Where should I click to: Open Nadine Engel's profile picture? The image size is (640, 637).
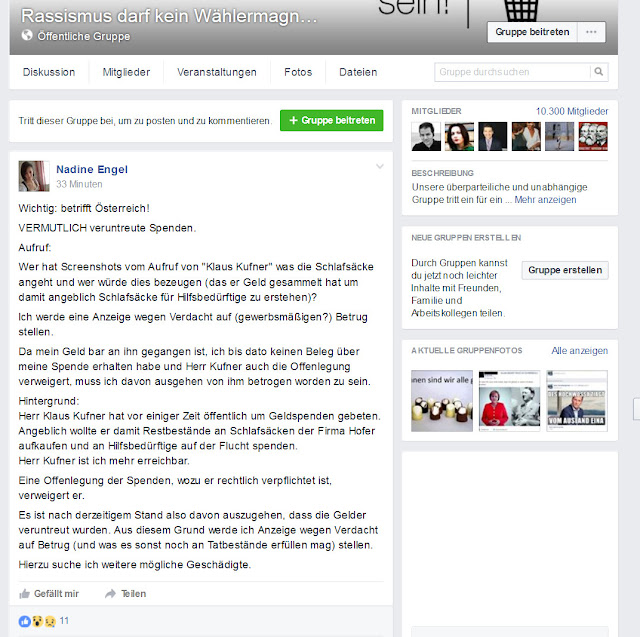34,176
